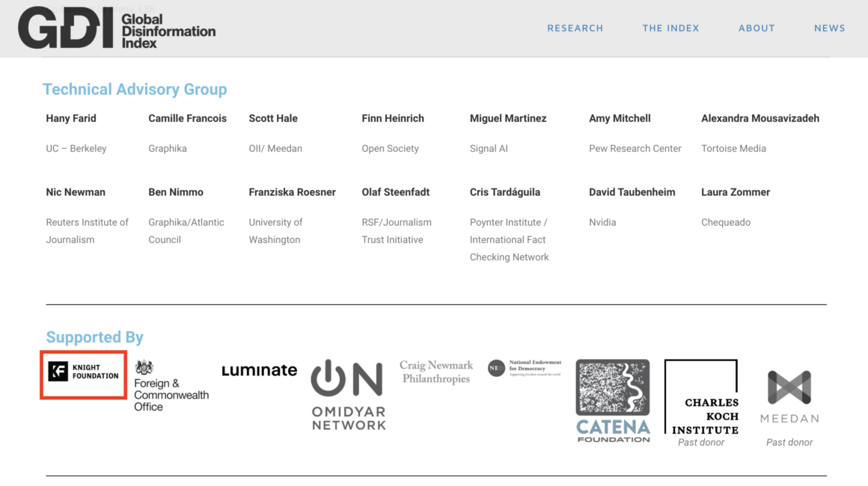Click the Supported By heading

pyautogui.click(x=94, y=337)
